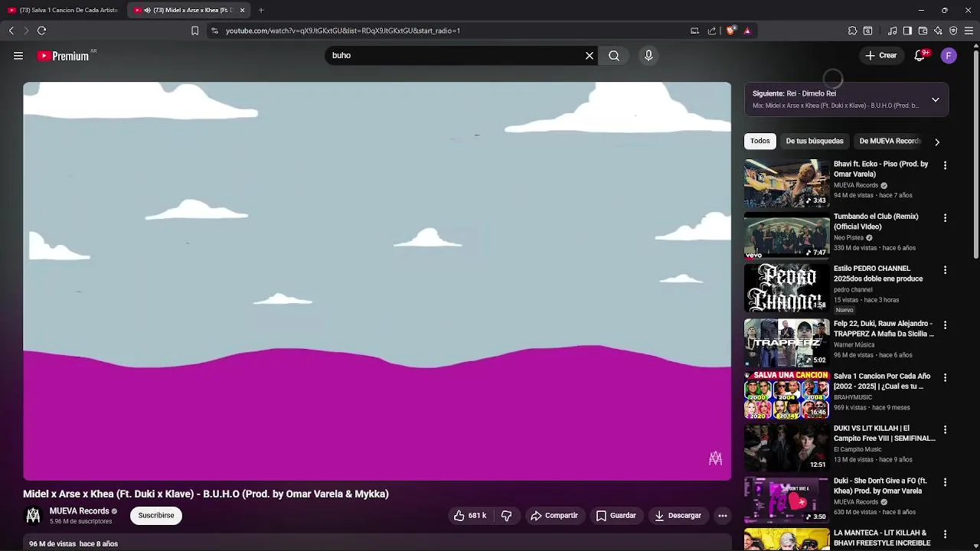Open options for TRAPPERZ video
The image size is (980, 551).
(945, 325)
